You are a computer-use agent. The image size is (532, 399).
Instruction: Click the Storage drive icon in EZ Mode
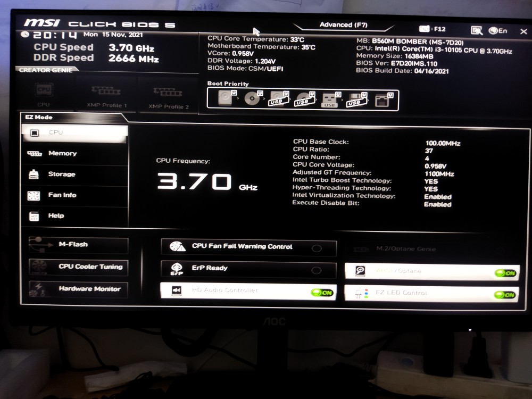(34, 174)
